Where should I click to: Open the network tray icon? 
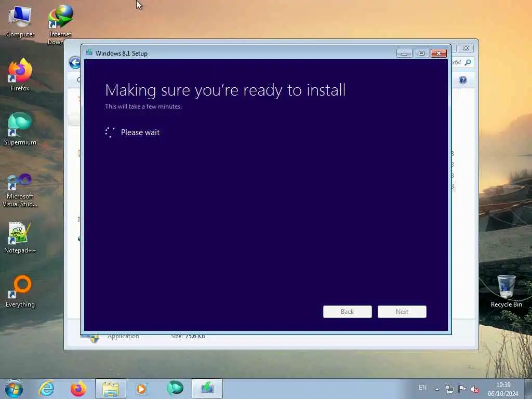pyautogui.click(x=449, y=389)
